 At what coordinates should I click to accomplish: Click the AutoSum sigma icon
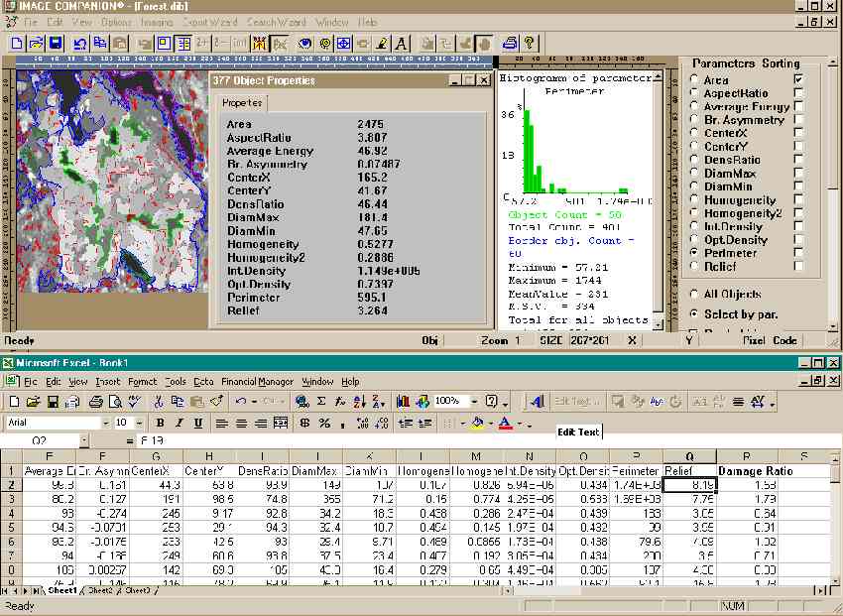pyautogui.click(x=321, y=402)
